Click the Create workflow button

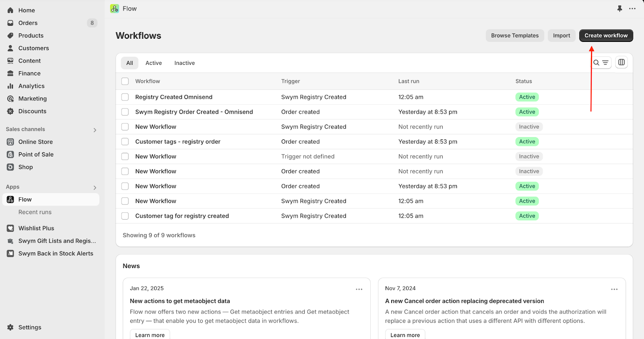point(606,35)
